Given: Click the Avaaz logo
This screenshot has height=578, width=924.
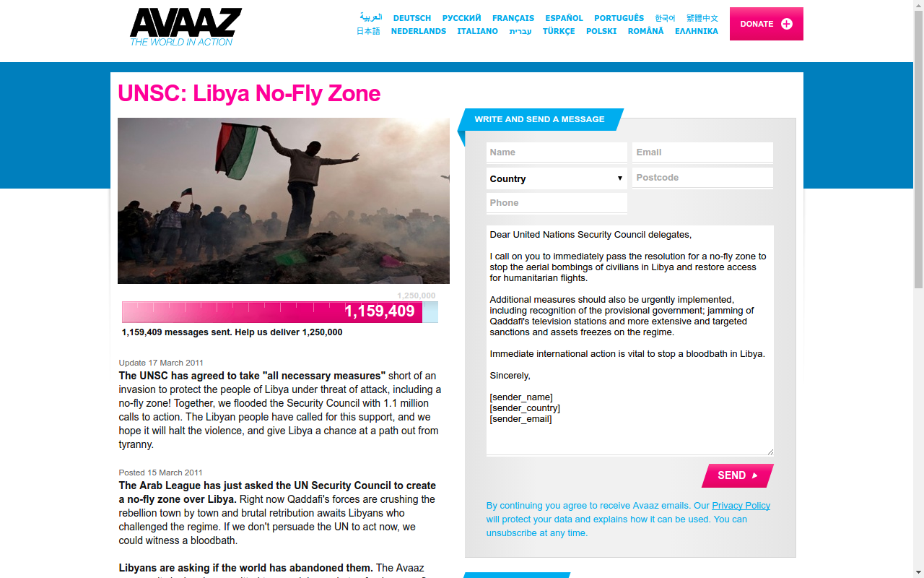Looking at the screenshot, I should [186, 27].
